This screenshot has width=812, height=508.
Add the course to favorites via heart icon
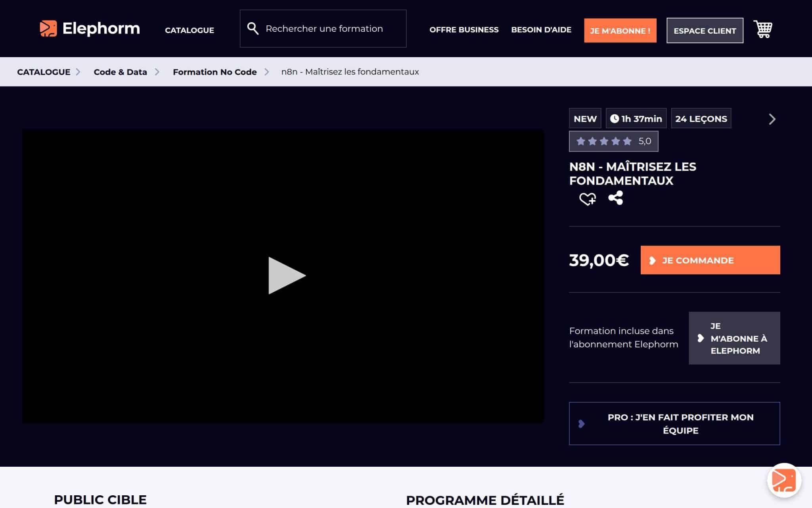tap(586, 198)
